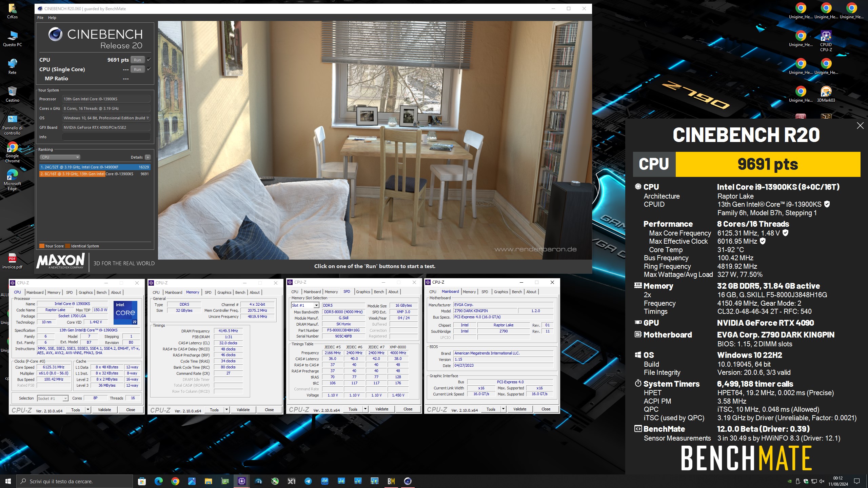Select the i9-13900KS ranking row scoring 9691
Screen dimensions: 868x488
pyautogui.click(x=95, y=174)
